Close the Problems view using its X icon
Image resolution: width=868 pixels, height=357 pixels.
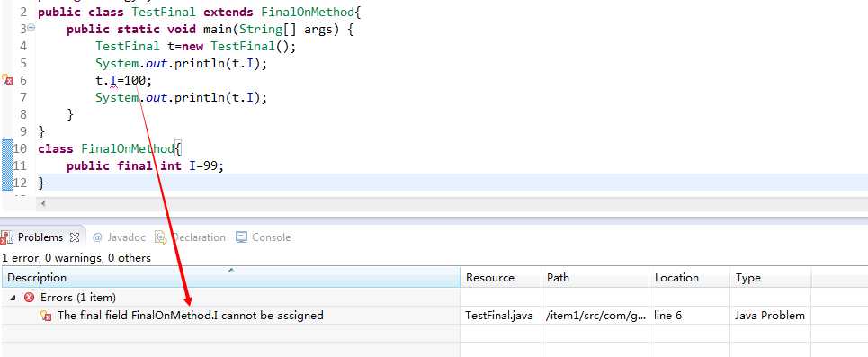click(74, 237)
